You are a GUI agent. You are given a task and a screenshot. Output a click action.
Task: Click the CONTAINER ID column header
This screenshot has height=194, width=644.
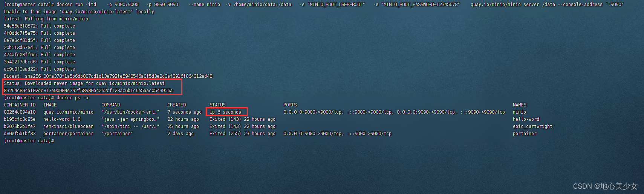pos(20,105)
